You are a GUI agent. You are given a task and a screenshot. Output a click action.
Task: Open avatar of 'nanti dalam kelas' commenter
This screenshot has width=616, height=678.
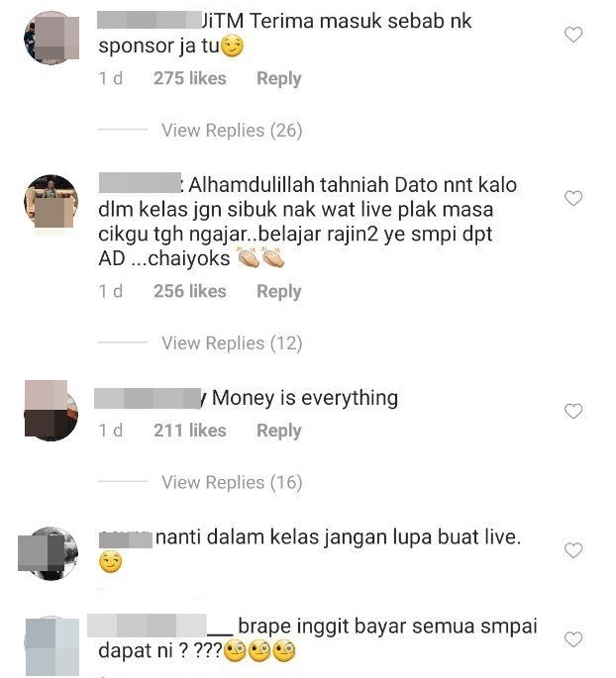coord(49,553)
